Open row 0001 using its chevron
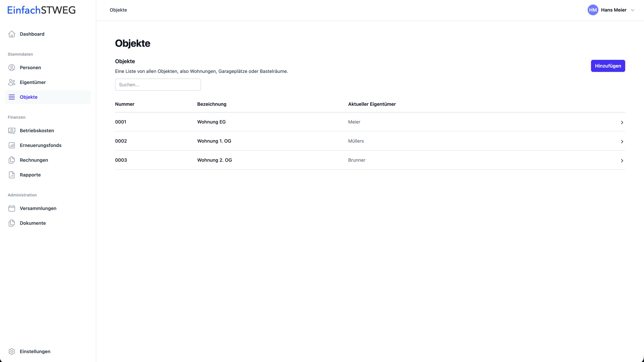Viewport: 644px width, 362px height. click(622, 122)
